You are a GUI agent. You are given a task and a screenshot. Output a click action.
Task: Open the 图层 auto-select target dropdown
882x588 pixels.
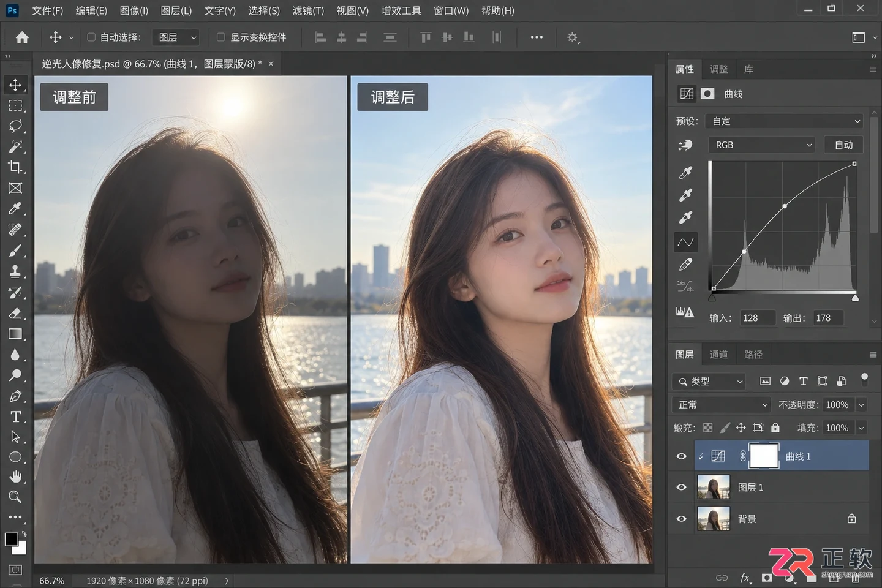[x=175, y=37]
